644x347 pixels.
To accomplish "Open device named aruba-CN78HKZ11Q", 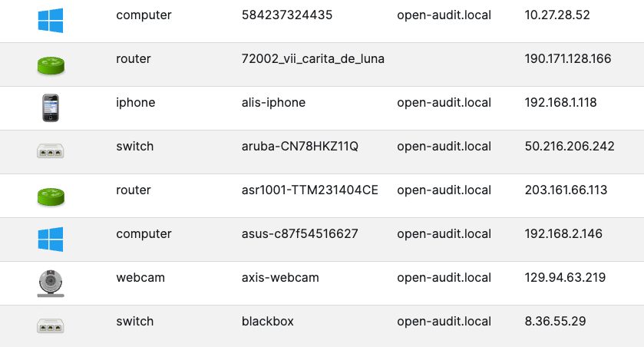I will pyautogui.click(x=299, y=147).
